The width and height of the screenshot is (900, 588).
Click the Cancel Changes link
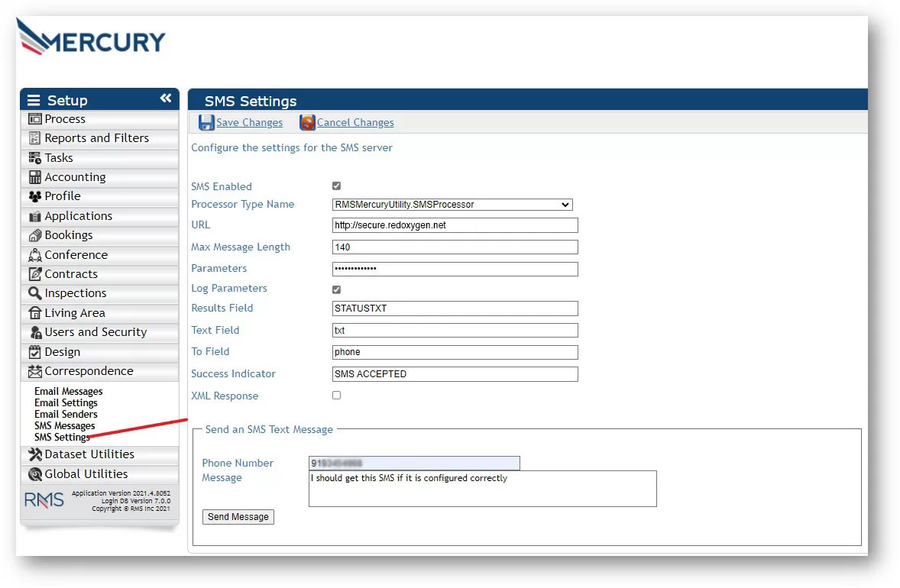click(355, 123)
